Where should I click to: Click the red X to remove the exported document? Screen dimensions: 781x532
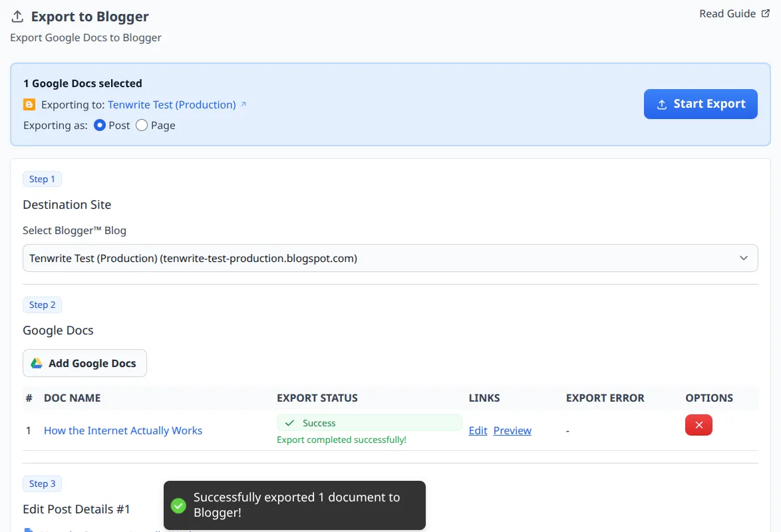pos(699,425)
